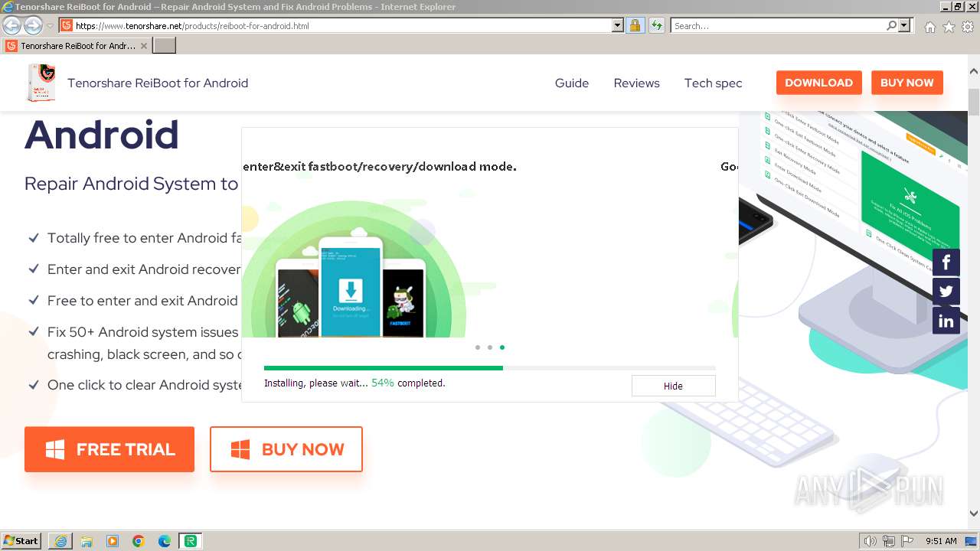The width and height of the screenshot is (980, 551).
Task: Click the browser Forward arrow button
Action: tap(33, 25)
